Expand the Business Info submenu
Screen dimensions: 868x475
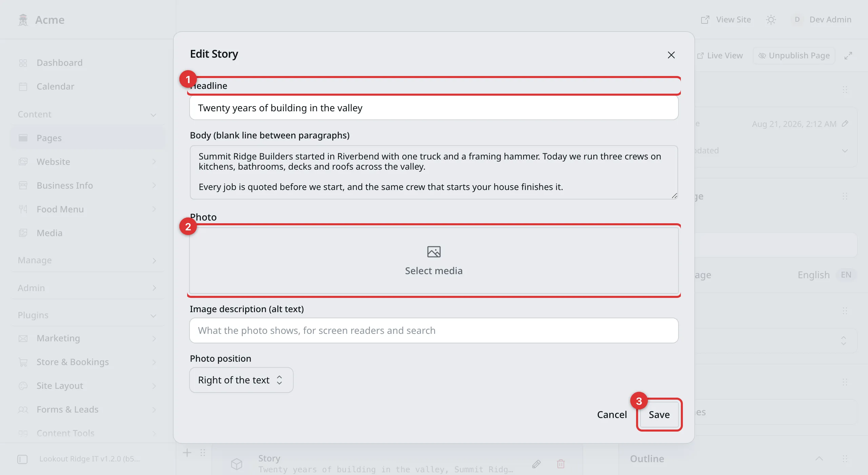tap(87, 186)
